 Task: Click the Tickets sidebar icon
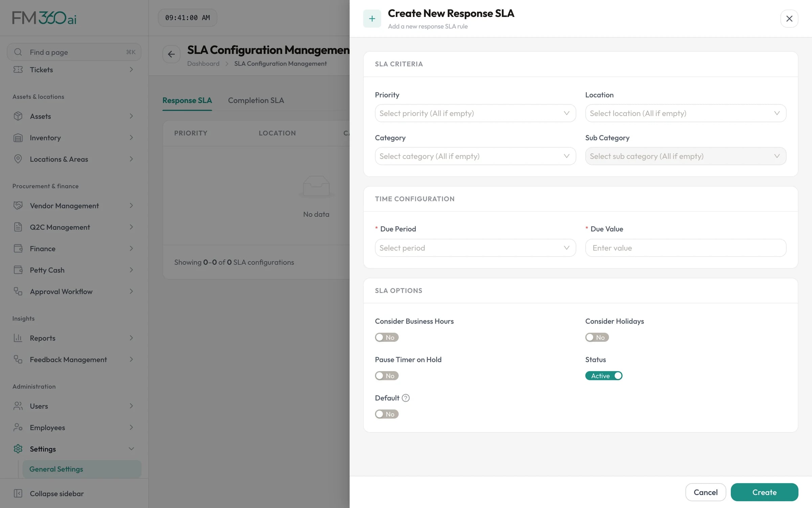pos(18,69)
